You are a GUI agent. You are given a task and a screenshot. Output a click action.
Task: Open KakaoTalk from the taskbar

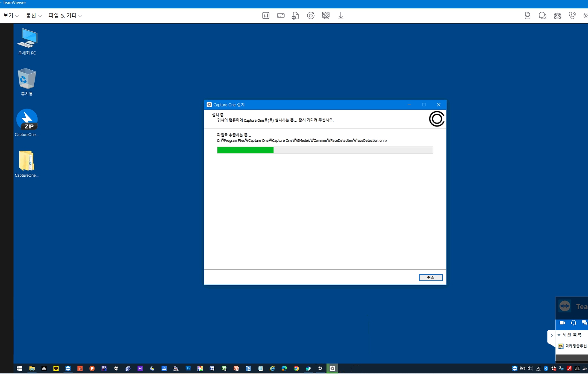tap(56, 369)
